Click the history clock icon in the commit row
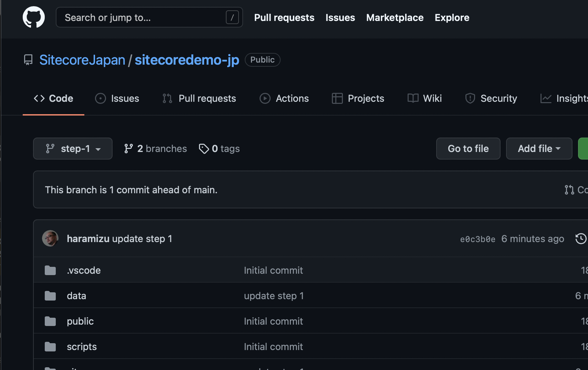Viewport: 588px width, 370px height. 580,239
